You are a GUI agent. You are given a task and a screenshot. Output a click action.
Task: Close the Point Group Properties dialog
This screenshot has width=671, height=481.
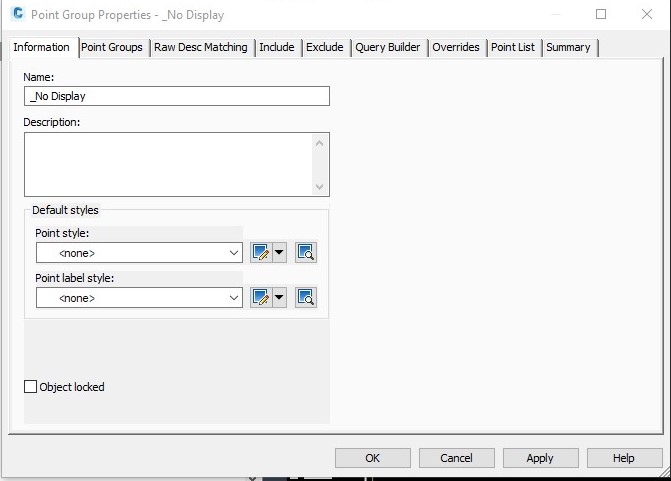647,14
